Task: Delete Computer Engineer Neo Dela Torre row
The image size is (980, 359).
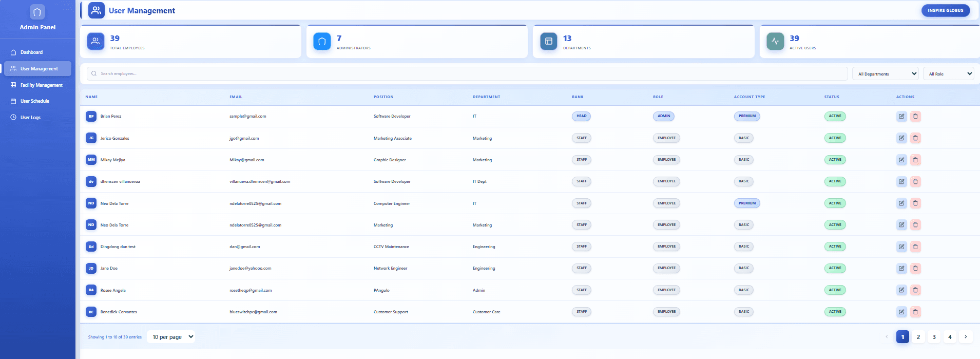Action: 915,203
